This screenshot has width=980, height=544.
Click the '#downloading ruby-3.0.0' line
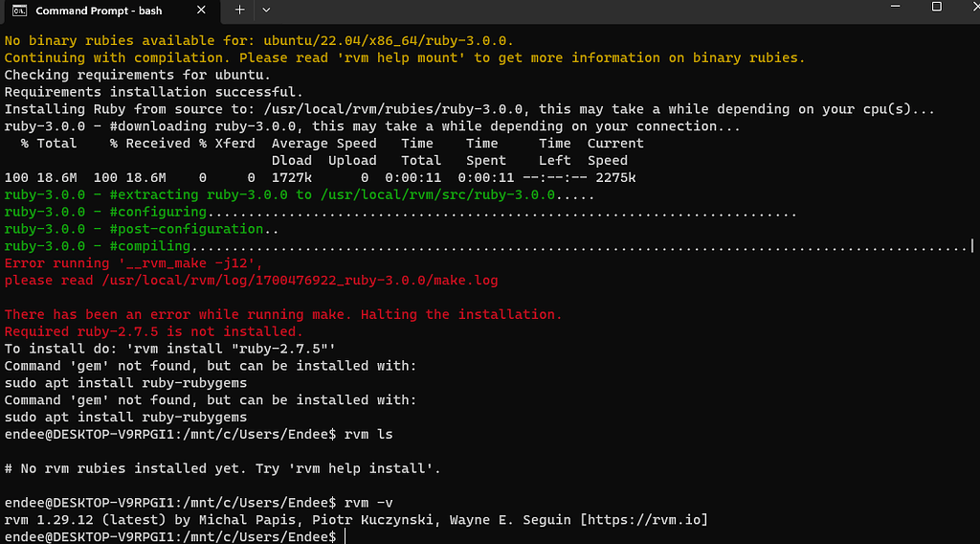pyautogui.click(x=372, y=126)
